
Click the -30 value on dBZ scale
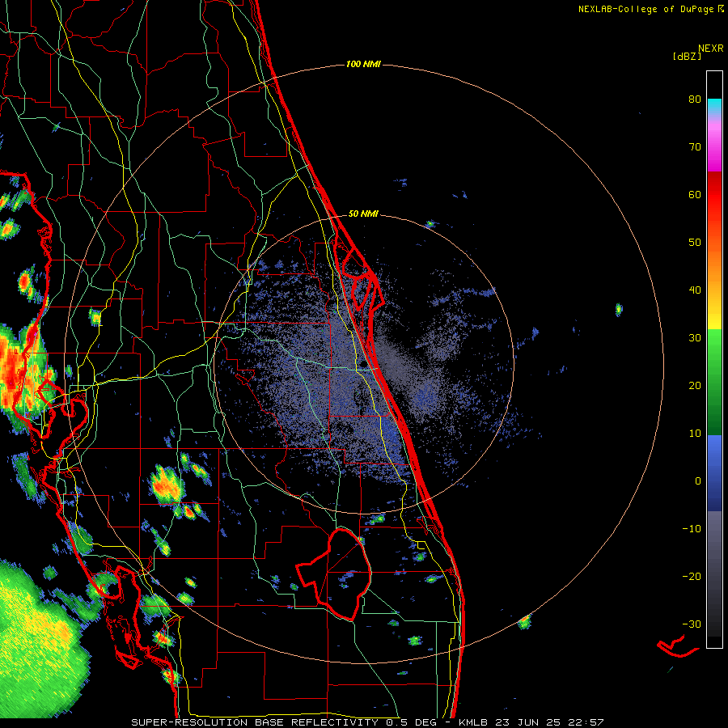tap(692, 624)
